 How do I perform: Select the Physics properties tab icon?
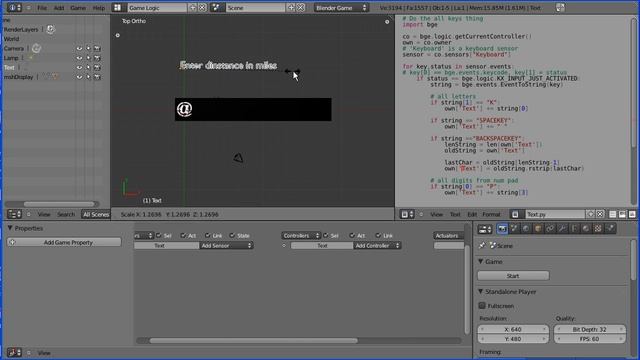click(x=610, y=229)
